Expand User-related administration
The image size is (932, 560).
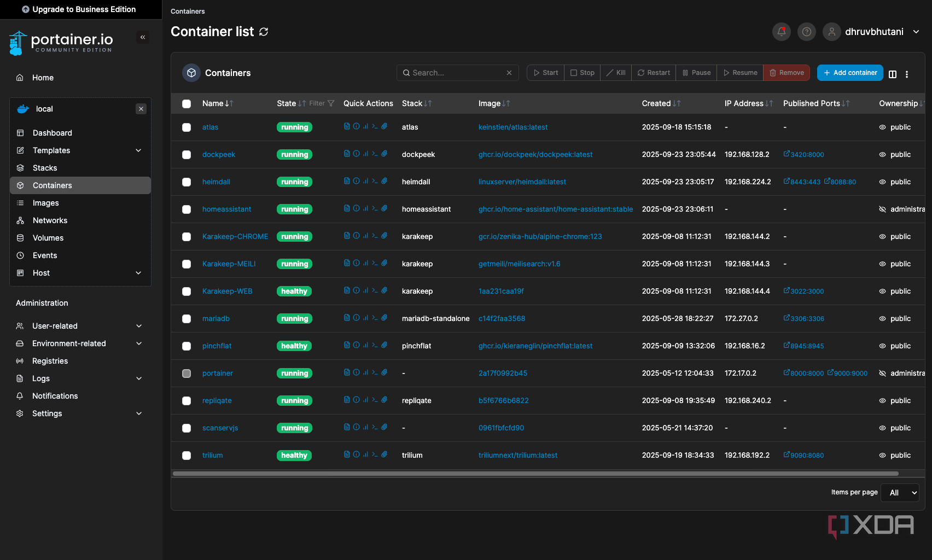pyautogui.click(x=80, y=326)
